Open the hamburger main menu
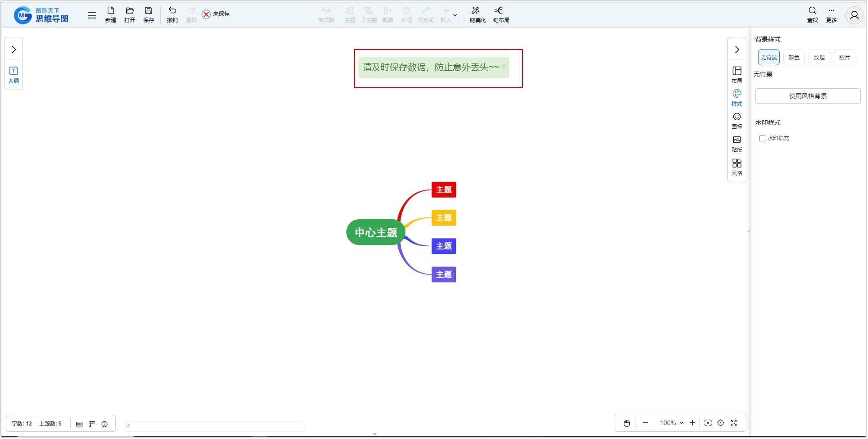The image size is (868, 439). click(x=92, y=15)
